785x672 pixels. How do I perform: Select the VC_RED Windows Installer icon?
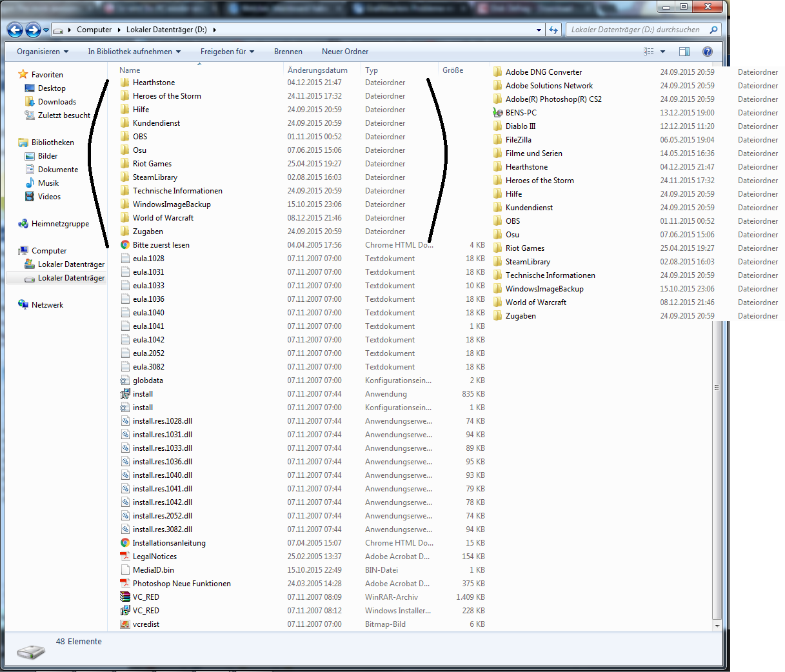(x=125, y=611)
